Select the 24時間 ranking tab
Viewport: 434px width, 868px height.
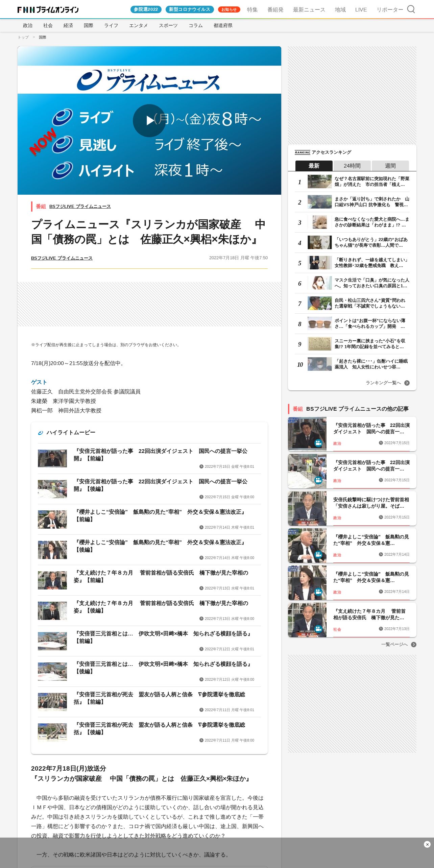point(352,166)
